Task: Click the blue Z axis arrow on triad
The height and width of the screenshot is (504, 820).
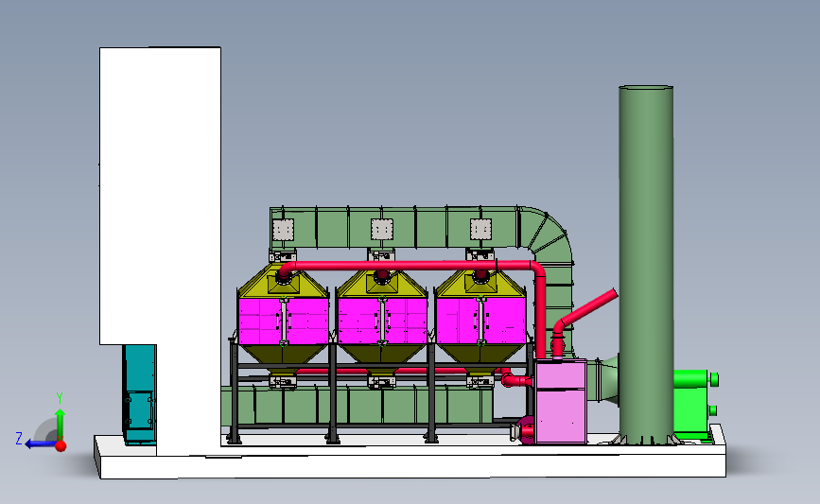Action: 41,444
